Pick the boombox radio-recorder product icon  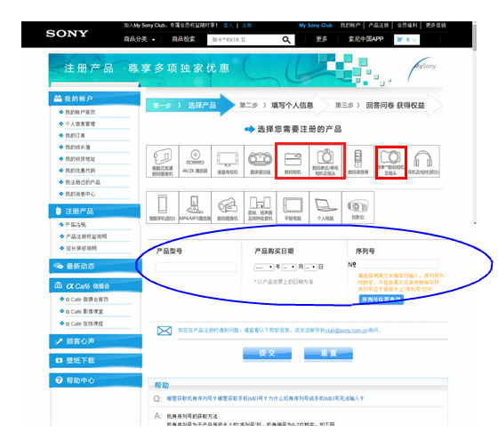pos(260,161)
